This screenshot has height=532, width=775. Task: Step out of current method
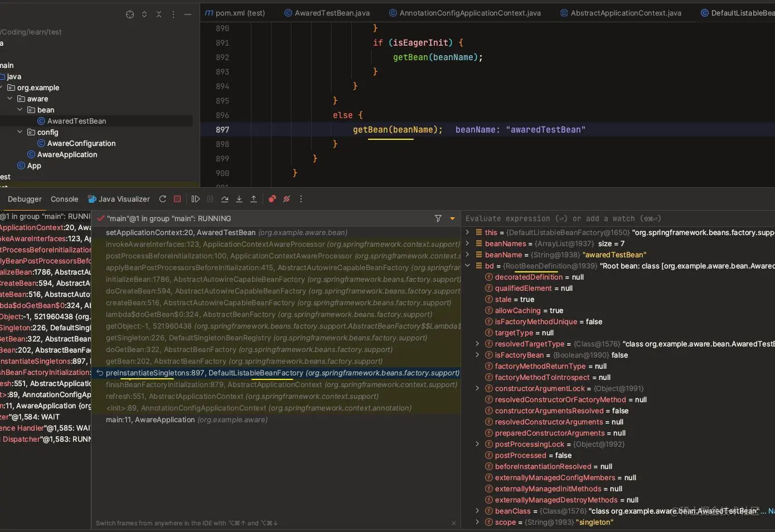pos(254,199)
